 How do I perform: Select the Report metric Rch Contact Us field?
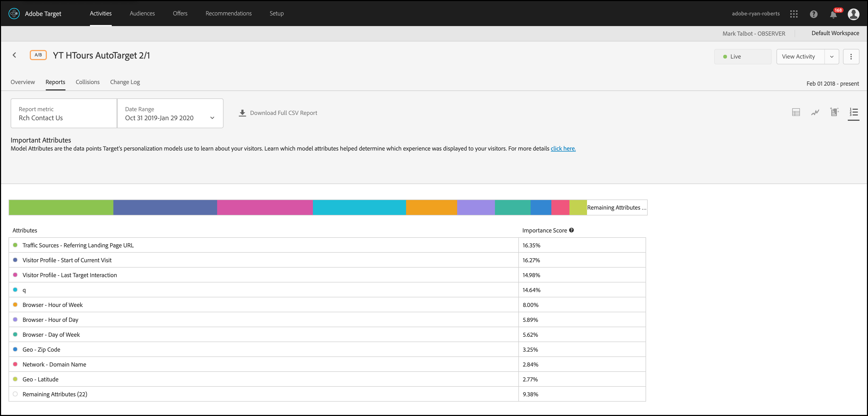(x=64, y=114)
